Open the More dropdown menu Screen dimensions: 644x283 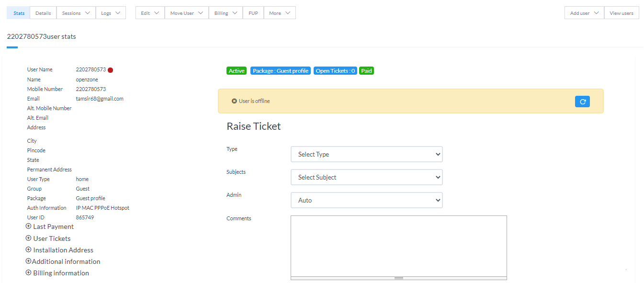coord(279,12)
